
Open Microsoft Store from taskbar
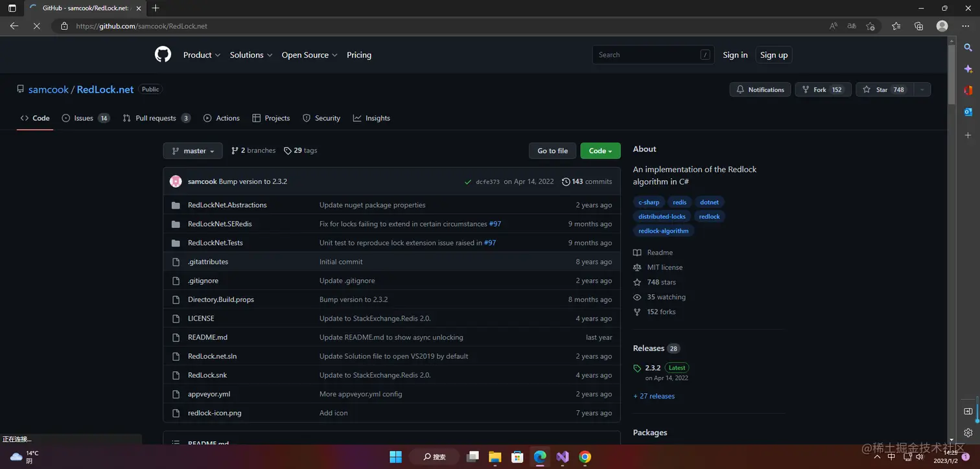pyautogui.click(x=517, y=457)
